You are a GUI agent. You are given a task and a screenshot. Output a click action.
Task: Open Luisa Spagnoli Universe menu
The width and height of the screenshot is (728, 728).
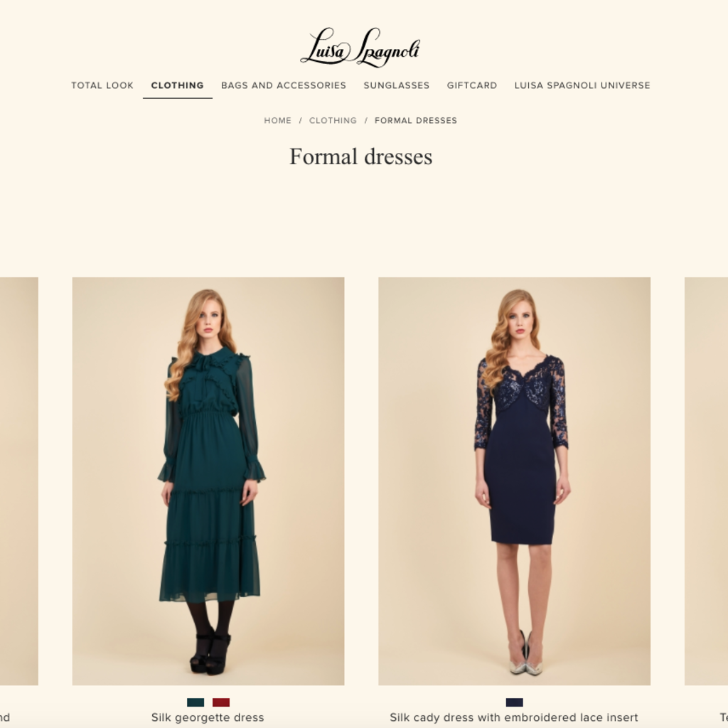click(x=582, y=85)
